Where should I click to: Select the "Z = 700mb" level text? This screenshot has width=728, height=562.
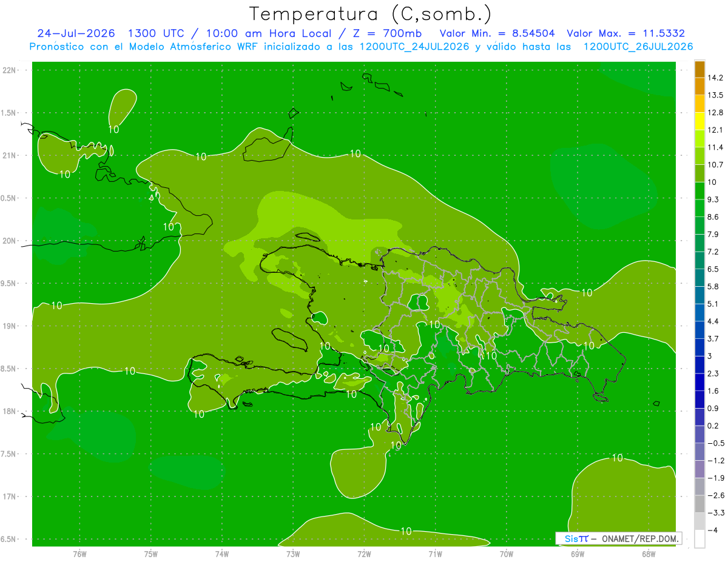(387, 33)
